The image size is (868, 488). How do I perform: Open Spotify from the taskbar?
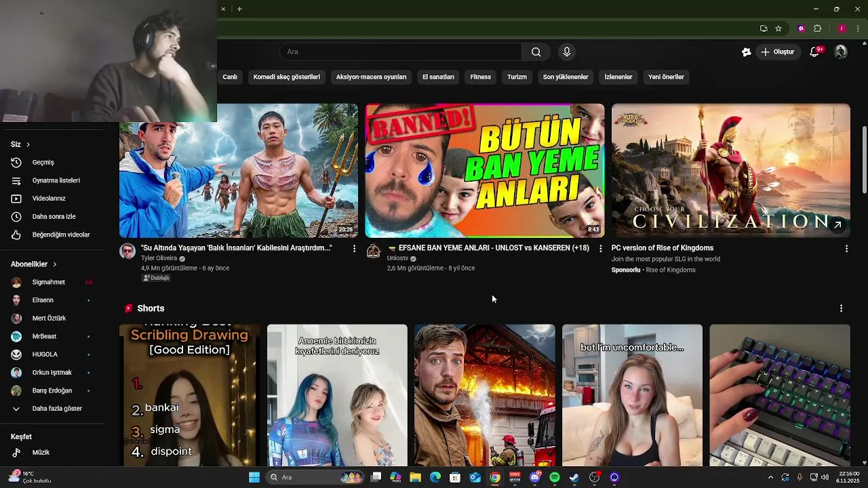(x=555, y=477)
